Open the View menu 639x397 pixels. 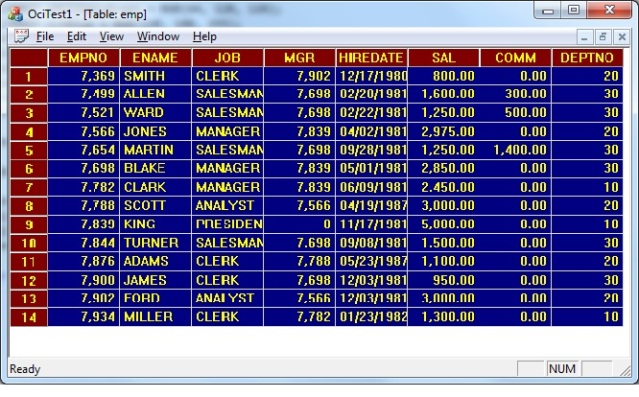click(111, 37)
